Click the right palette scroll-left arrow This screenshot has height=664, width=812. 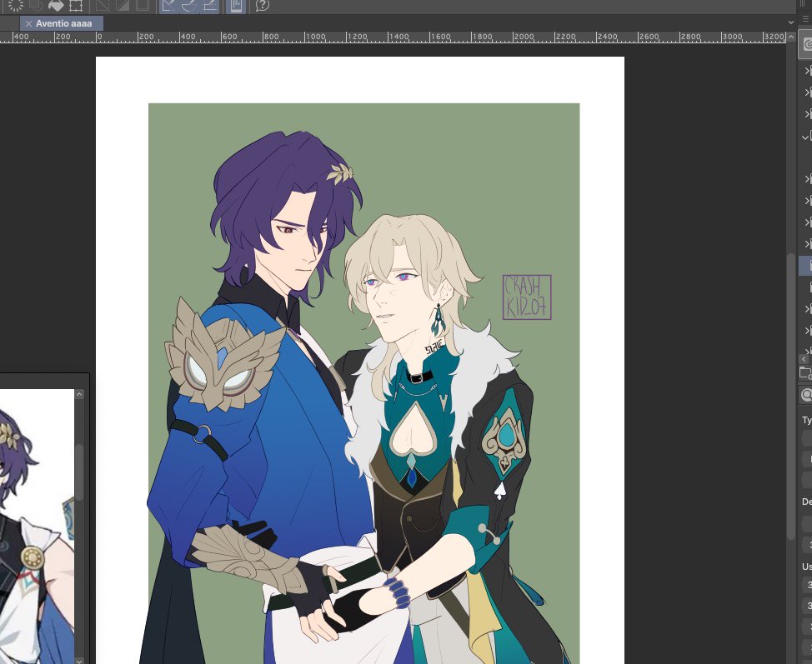click(x=804, y=358)
